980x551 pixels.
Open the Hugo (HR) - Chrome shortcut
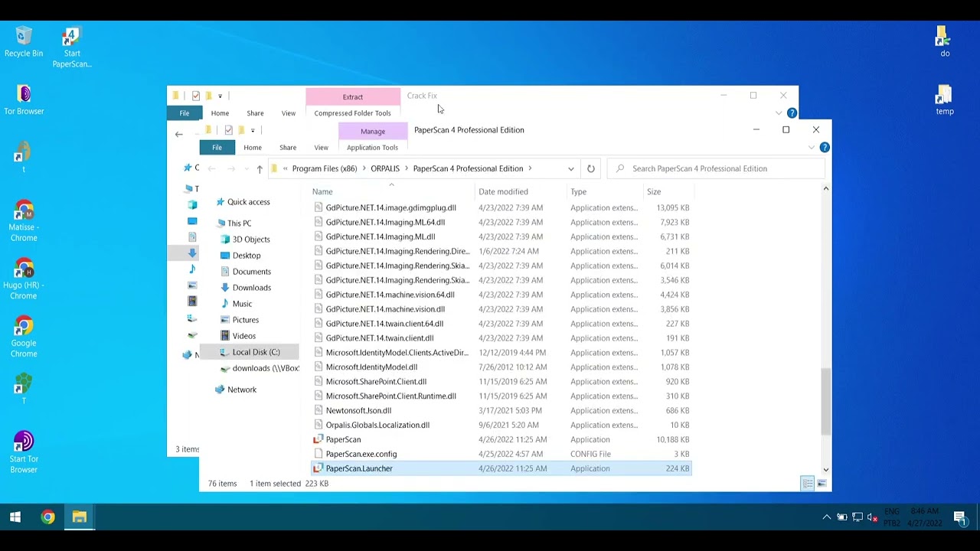click(24, 279)
